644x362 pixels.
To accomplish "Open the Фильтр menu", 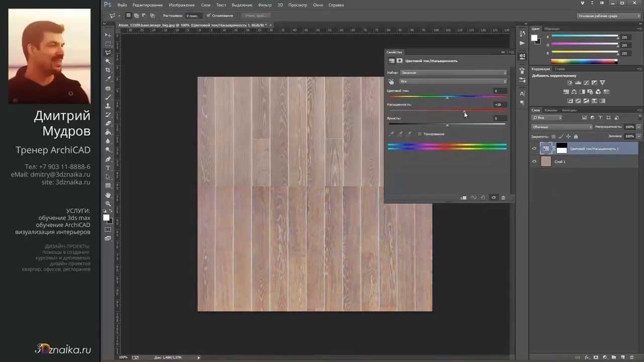I will [x=265, y=5].
